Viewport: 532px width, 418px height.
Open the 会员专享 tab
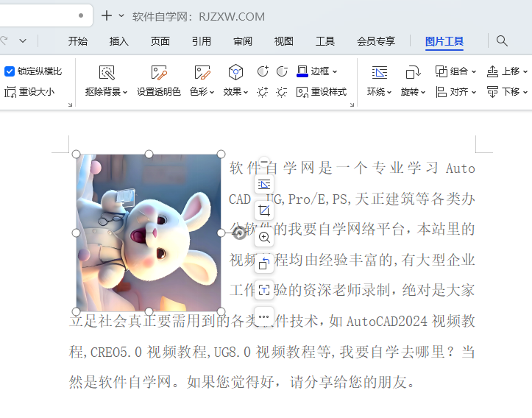click(x=376, y=41)
